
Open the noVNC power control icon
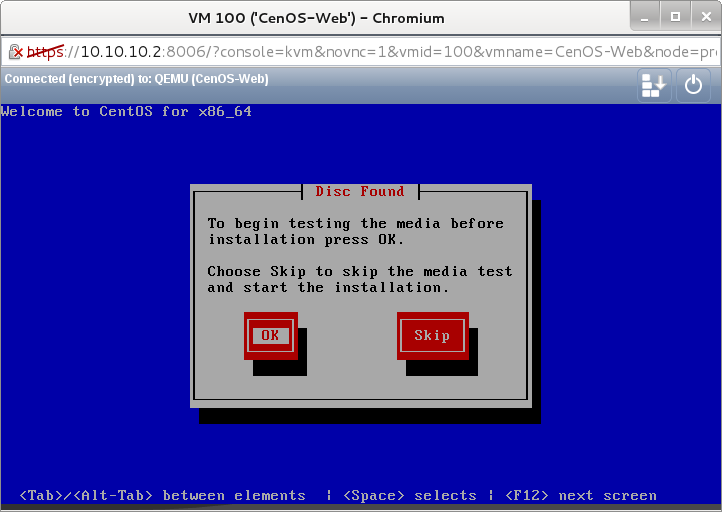[693, 85]
